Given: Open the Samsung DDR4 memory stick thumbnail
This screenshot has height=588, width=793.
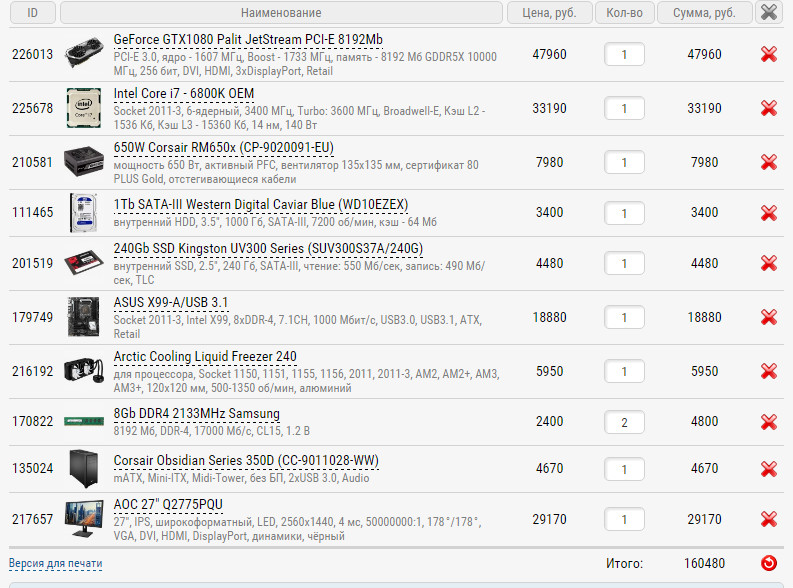Looking at the screenshot, I should 84,421.
